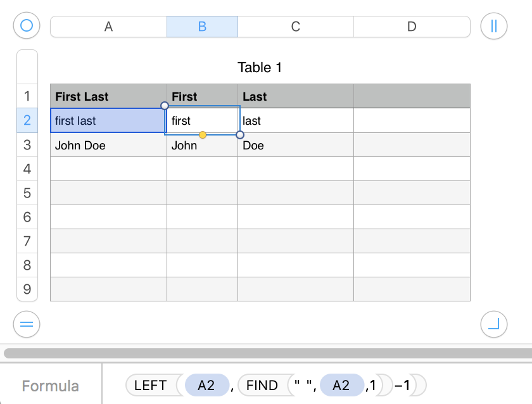Viewport: 532px width, 404px height.
Task: Click the table select circle handle
Action: [x=27, y=26]
